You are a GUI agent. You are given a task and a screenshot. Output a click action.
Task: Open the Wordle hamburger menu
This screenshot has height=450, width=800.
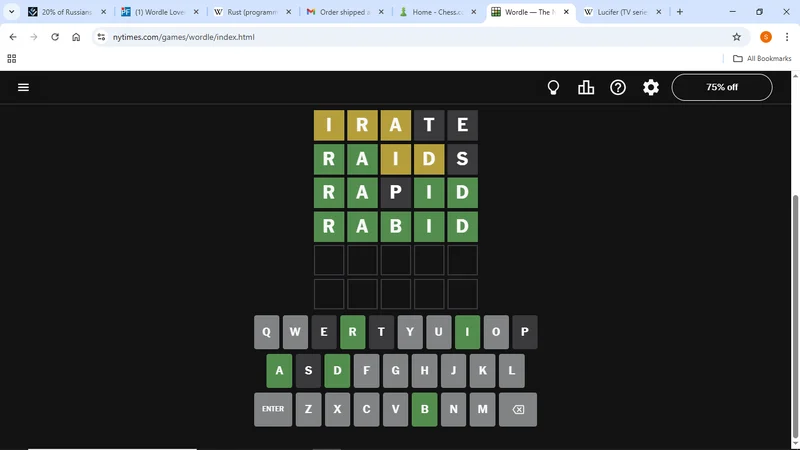[x=23, y=87]
